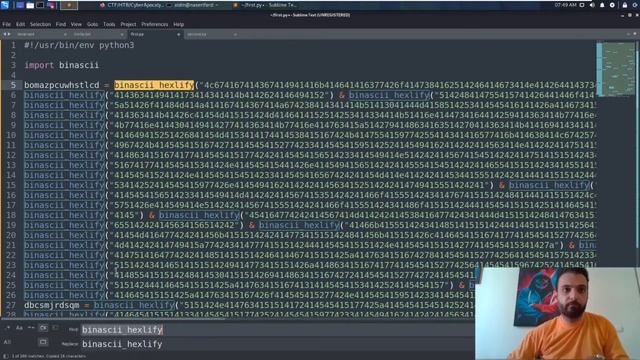Toggle regular expression search in Find panel
Image resolution: width=640 pixels, height=360 pixels.
coord(7,328)
